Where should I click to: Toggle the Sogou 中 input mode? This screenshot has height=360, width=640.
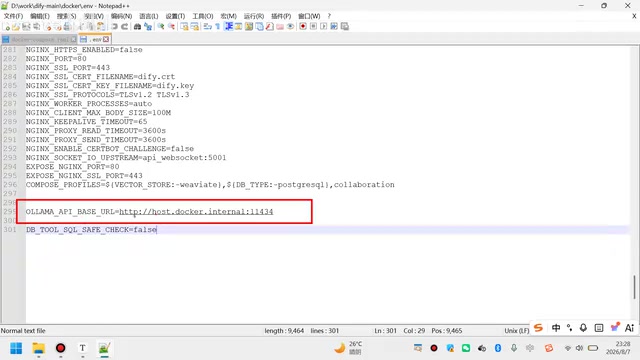pyautogui.click(x=556, y=328)
